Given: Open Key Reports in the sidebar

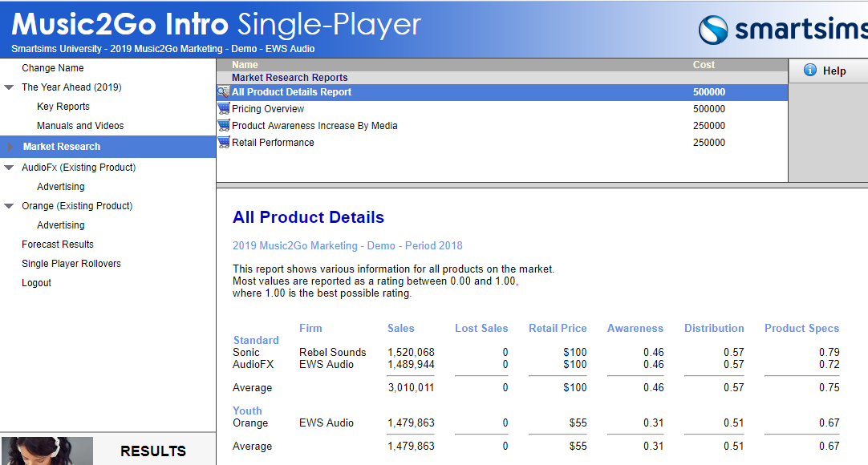Looking at the screenshot, I should coord(63,107).
